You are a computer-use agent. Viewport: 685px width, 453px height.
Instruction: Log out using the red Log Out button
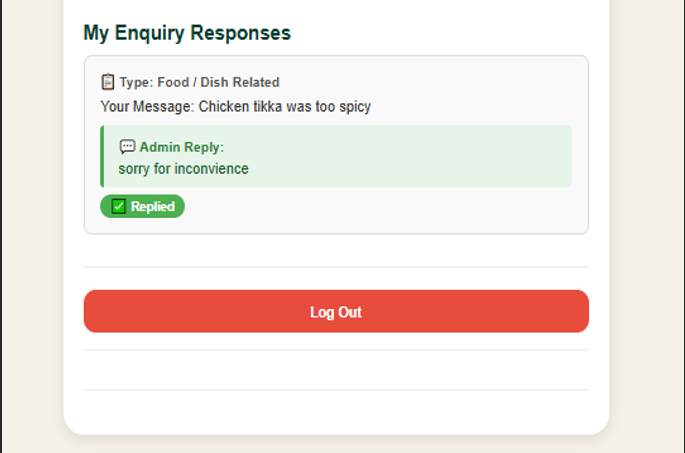coord(336,311)
